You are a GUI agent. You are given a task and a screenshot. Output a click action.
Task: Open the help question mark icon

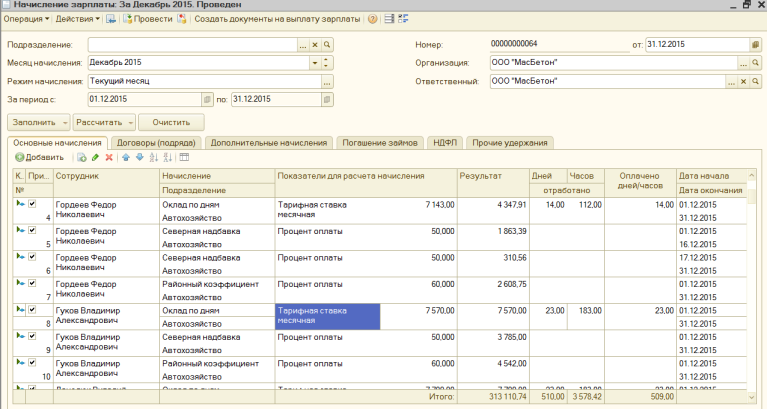tap(373, 19)
